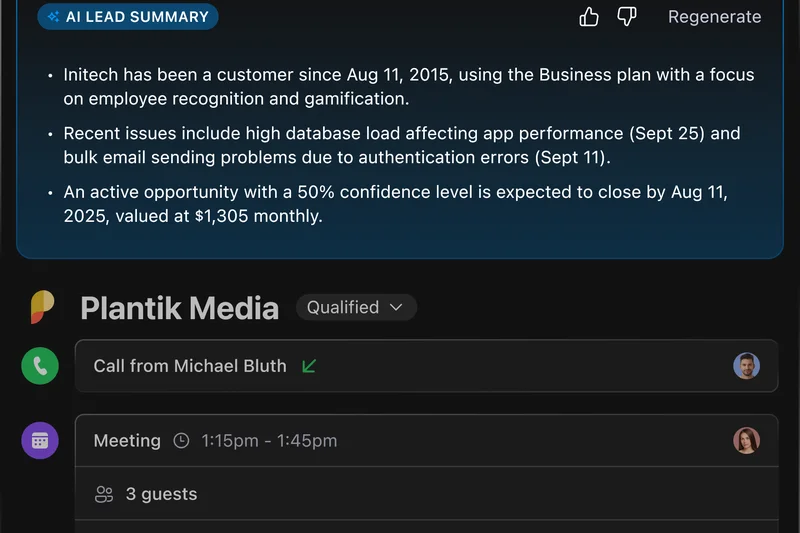Click the male user avatar on call
The width and height of the screenshot is (800, 533).
(x=746, y=366)
